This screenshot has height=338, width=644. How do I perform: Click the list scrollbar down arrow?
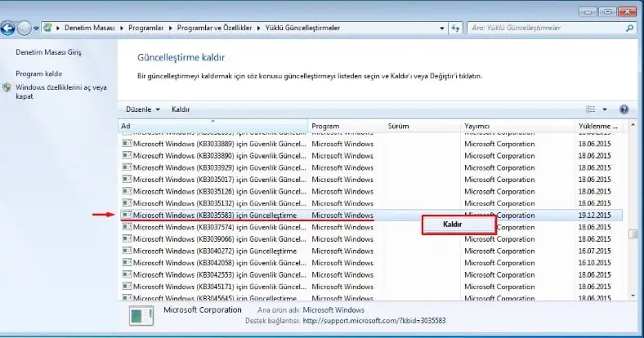(633, 296)
